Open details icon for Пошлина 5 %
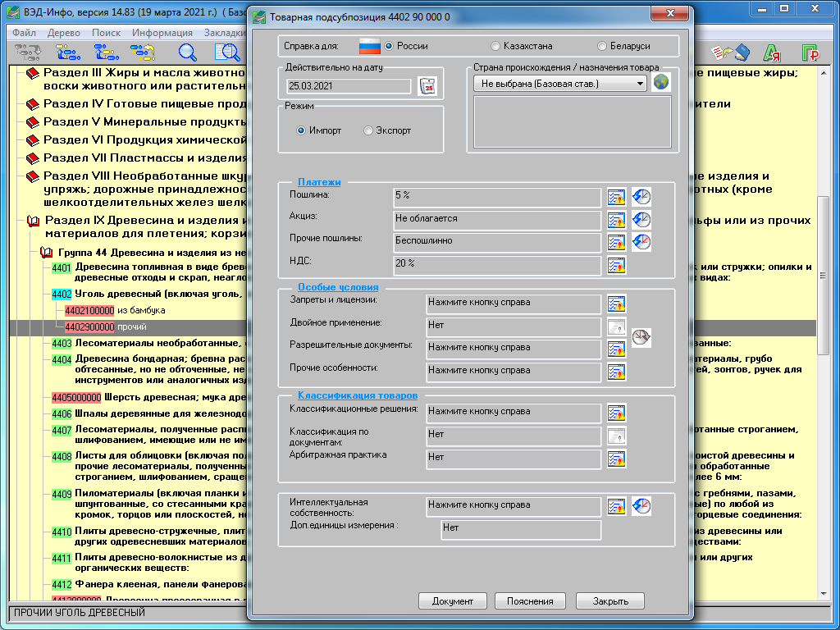The width and height of the screenshot is (840, 630). 617,197
